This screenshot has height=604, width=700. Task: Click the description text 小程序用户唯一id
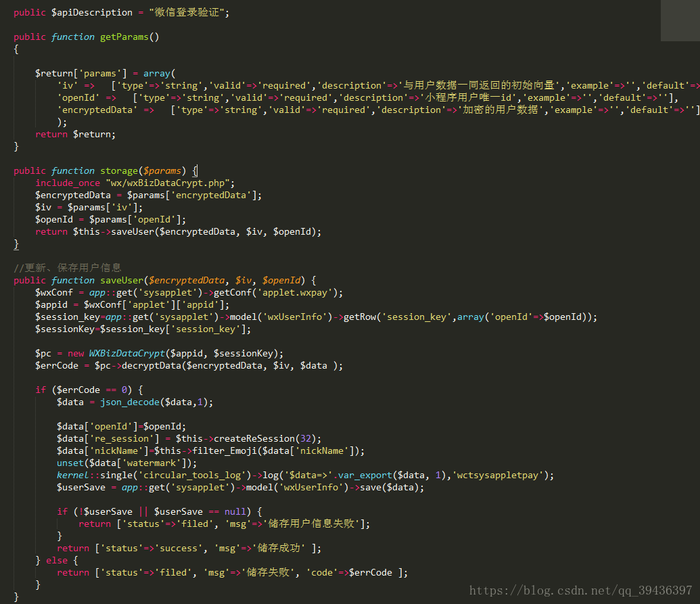pyautogui.click(x=468, y=98)
